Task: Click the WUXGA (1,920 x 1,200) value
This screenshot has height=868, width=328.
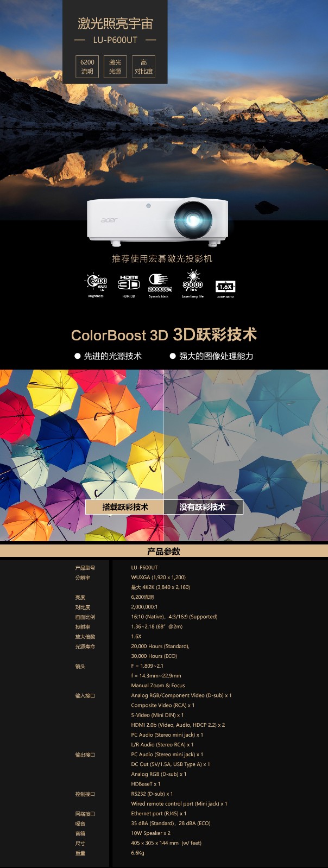Action: click(x=159, y=578)
